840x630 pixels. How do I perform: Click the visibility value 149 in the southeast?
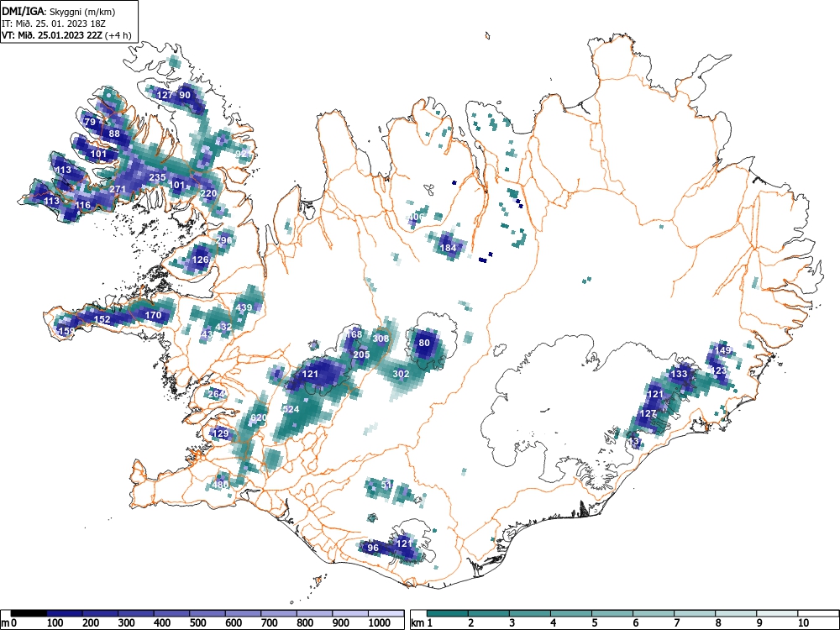pyautogui.click(x=722, y=350)
